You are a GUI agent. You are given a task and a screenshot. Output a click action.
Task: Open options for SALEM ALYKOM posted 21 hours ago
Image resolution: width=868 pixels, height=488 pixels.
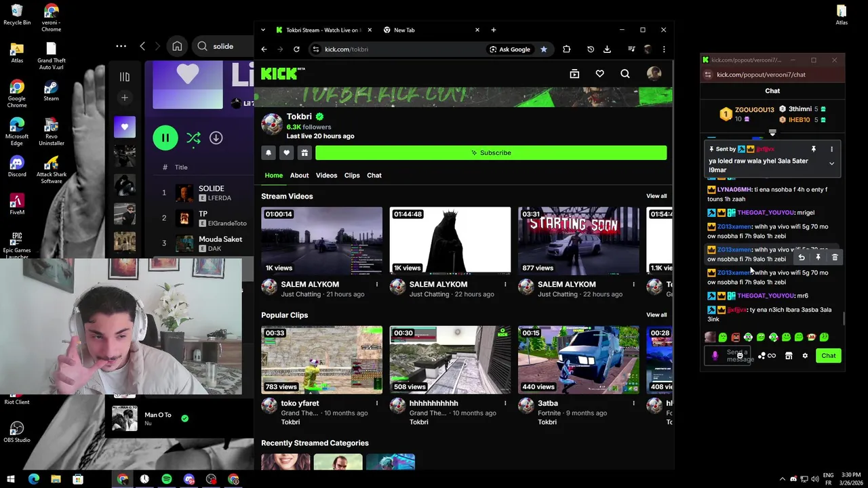coord(377,285)
